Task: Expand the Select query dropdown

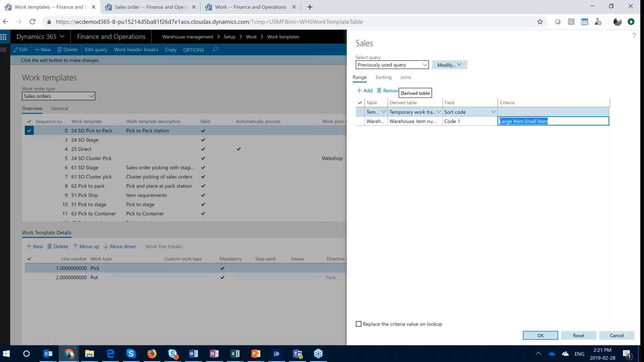Action: 425,65
